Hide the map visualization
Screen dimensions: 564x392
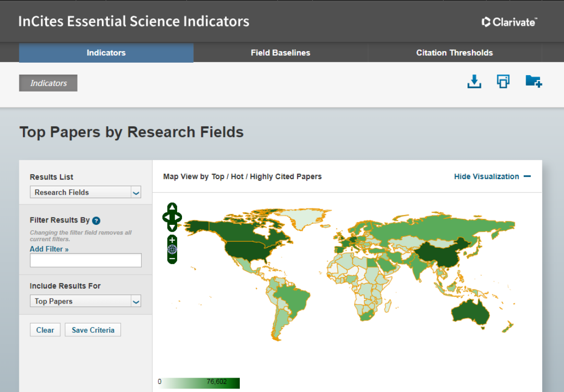pos(492,177)
